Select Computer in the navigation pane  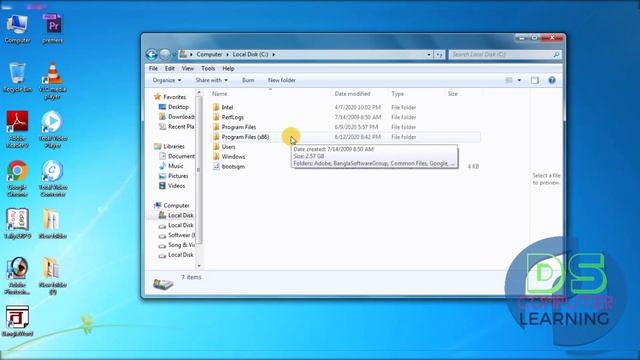(171, 205)
